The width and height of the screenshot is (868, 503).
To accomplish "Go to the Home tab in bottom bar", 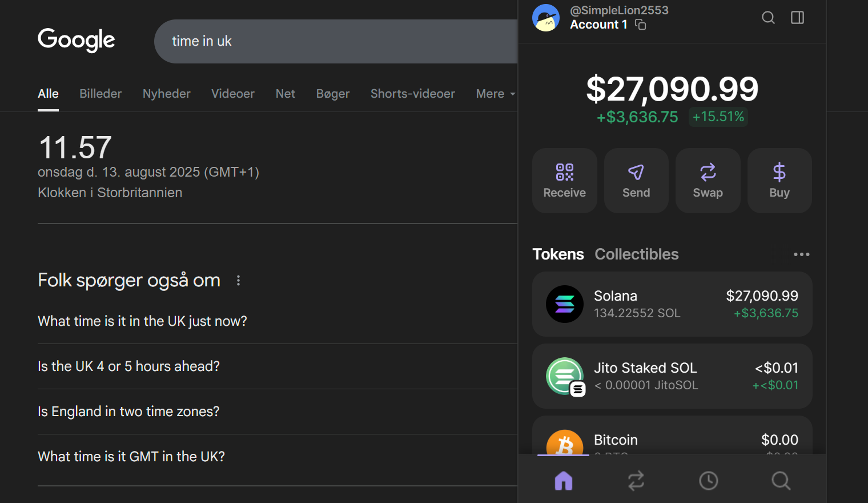I will (564, 481).
